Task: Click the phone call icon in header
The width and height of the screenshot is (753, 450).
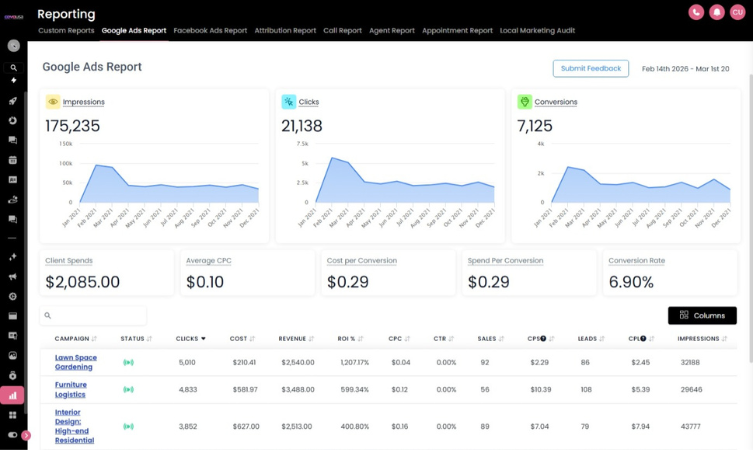Action: 696,12
